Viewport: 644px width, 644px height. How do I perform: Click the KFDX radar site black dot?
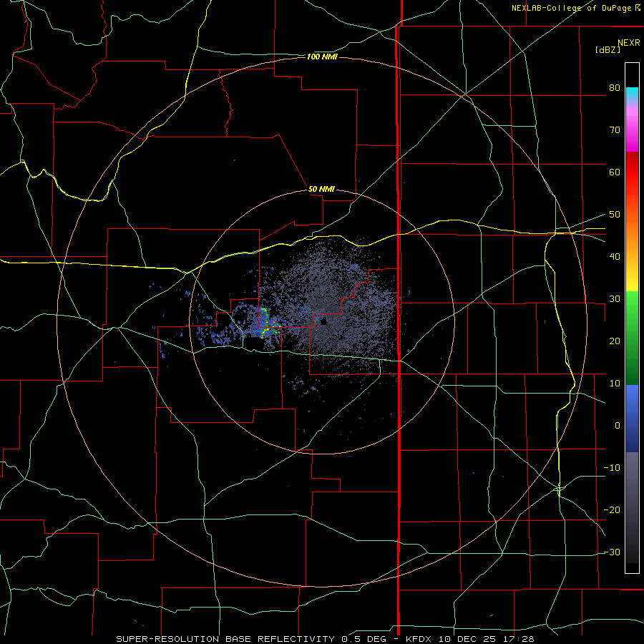pyautogui.click(x=323, y=323)
